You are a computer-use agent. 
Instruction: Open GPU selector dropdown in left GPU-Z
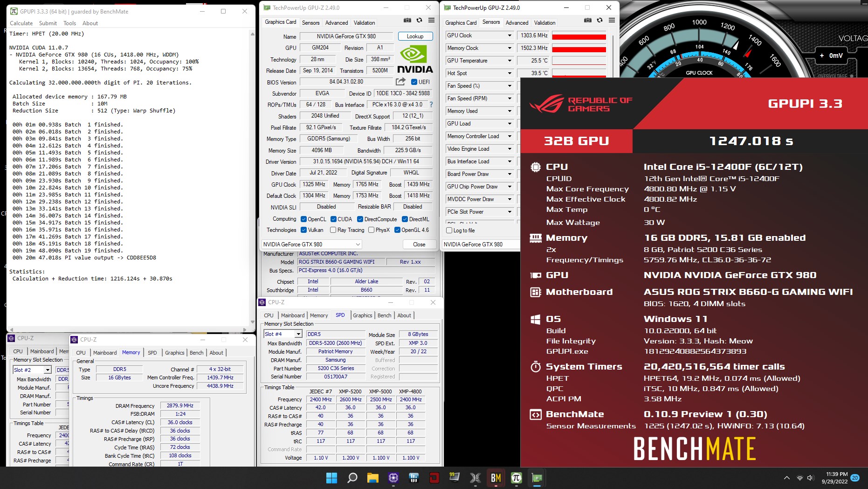pyautogui.click(x=311, y=244)
